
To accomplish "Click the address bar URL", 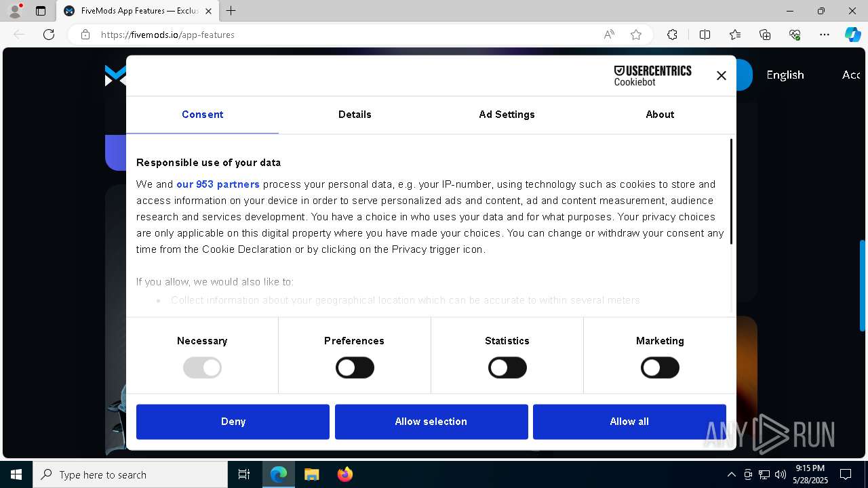I will click(167, 35).
